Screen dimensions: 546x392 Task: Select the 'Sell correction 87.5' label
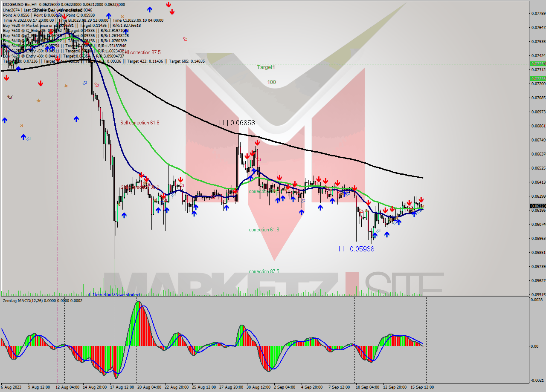141,52
